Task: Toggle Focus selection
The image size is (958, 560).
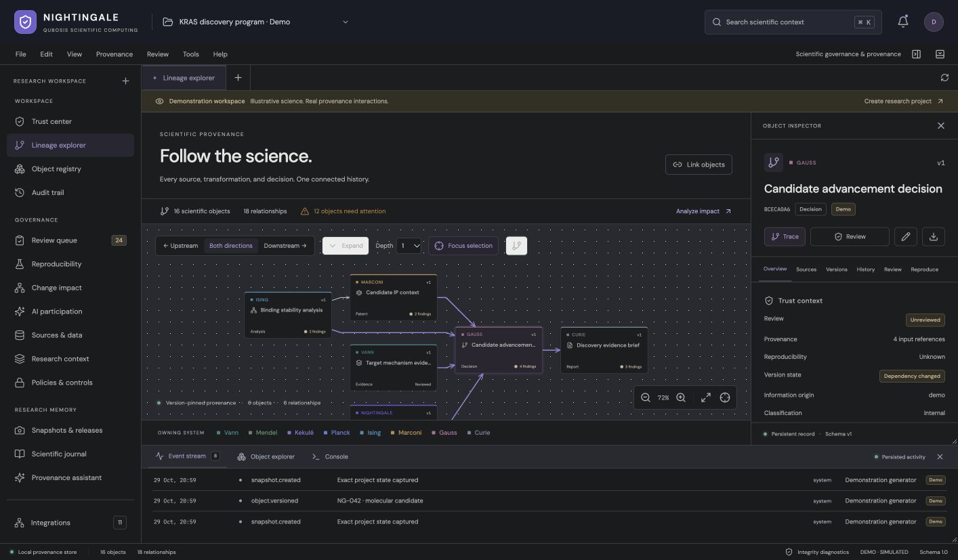Action: (x=463, y=246)
